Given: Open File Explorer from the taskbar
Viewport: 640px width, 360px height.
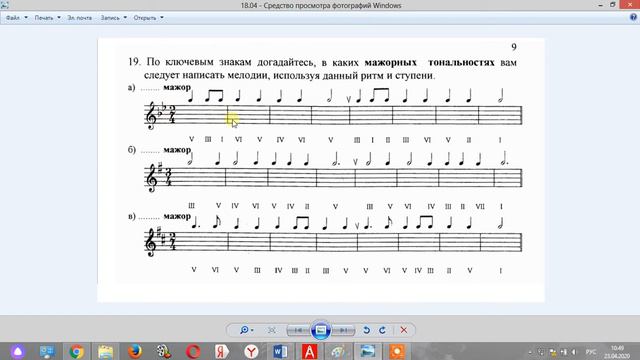Looking at the screenshot, I should [105, 351].
